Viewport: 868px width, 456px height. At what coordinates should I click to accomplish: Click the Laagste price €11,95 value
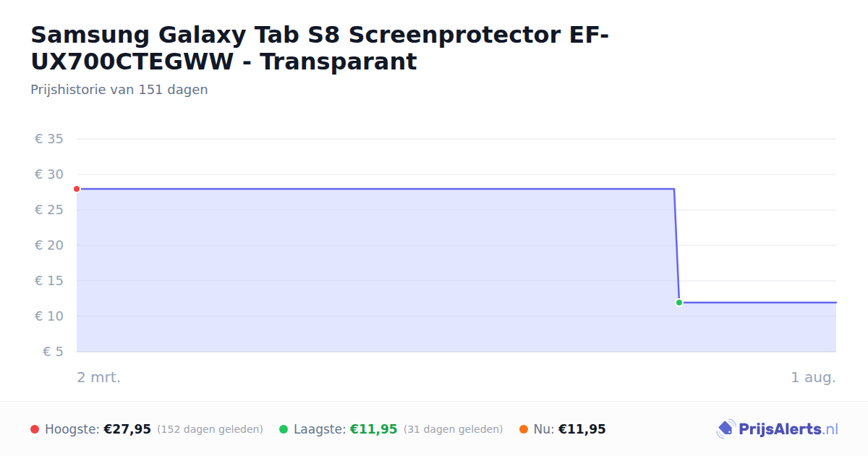[x=374, y=429]
